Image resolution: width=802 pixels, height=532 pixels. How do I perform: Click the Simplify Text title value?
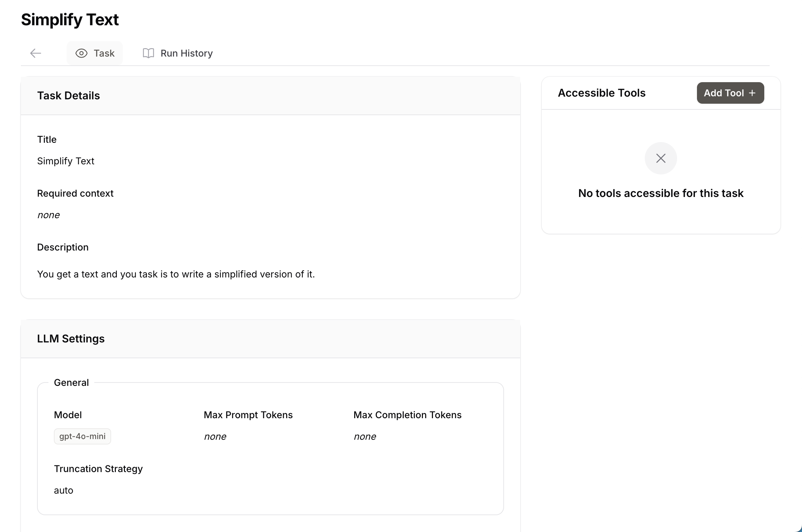click(x=66, y=161)
